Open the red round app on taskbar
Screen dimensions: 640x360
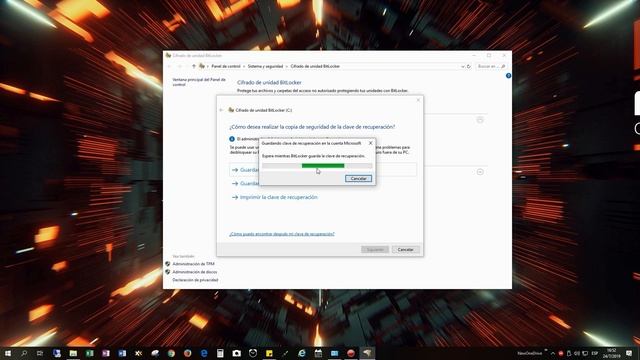point(351,353)
